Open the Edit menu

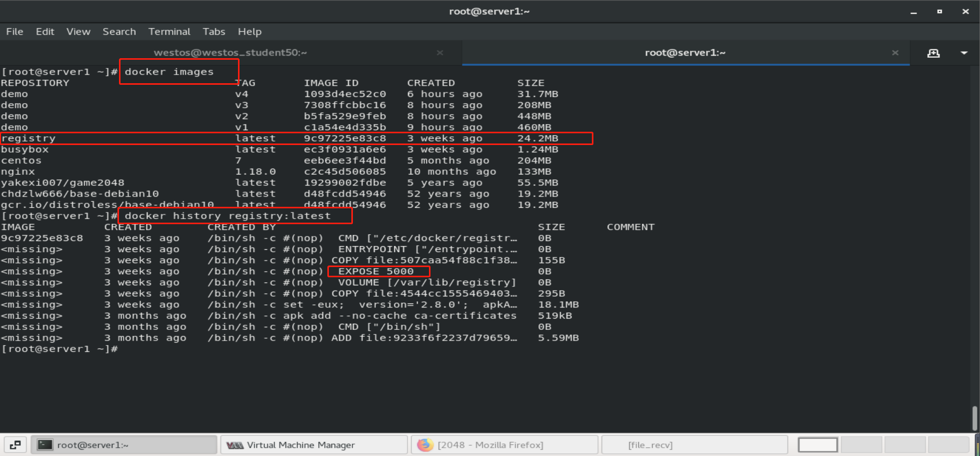tap(45, 32)
